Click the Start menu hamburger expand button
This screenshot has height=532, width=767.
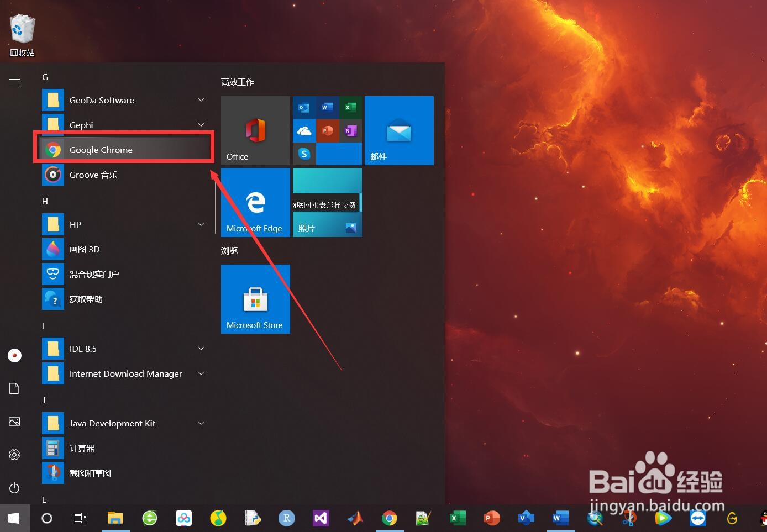tap(14, 82)
